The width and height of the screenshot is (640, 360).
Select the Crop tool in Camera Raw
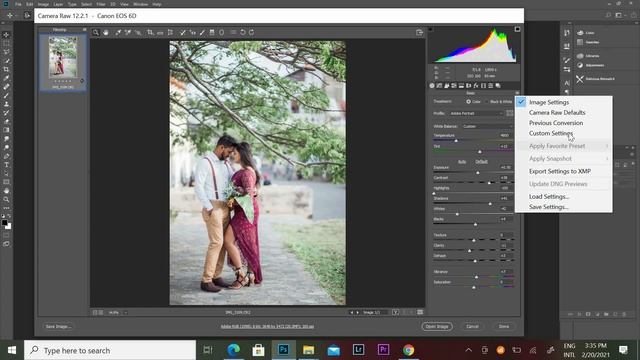150,33
